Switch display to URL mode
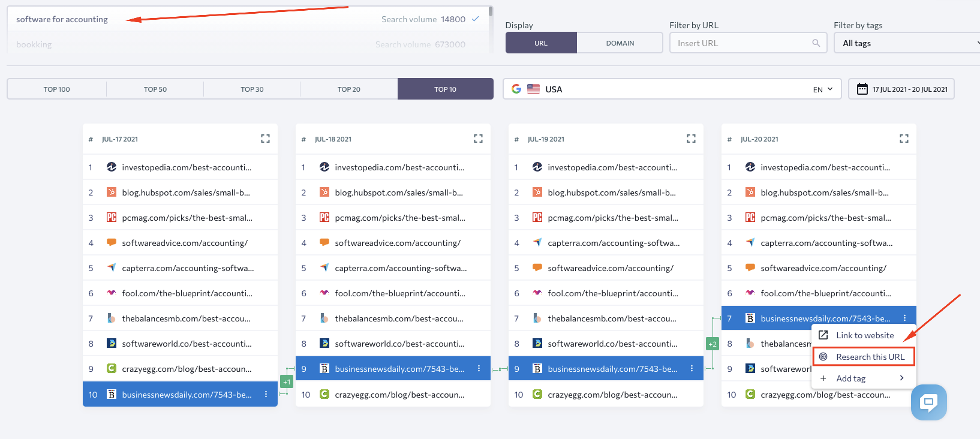The height and width of the screenshot is (439, 980). pyautogui.click(x=541, y=43)
